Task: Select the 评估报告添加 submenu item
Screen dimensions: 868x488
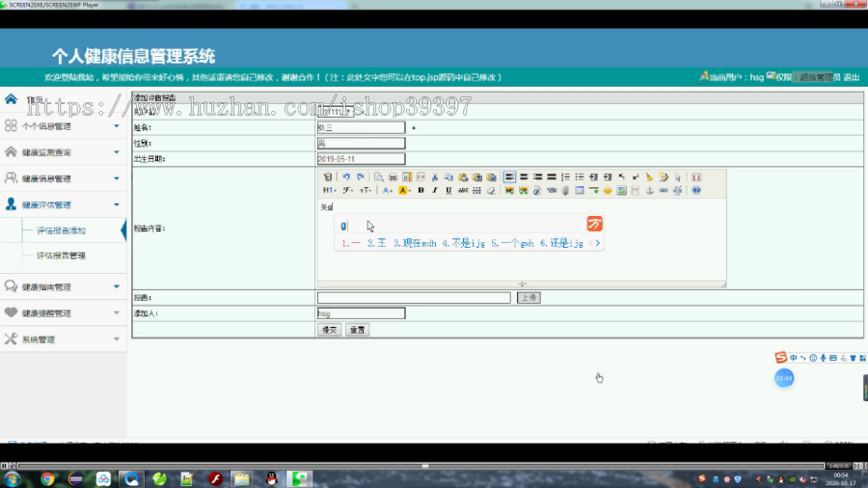Action: pyautogui.click(x=61, y=230)
